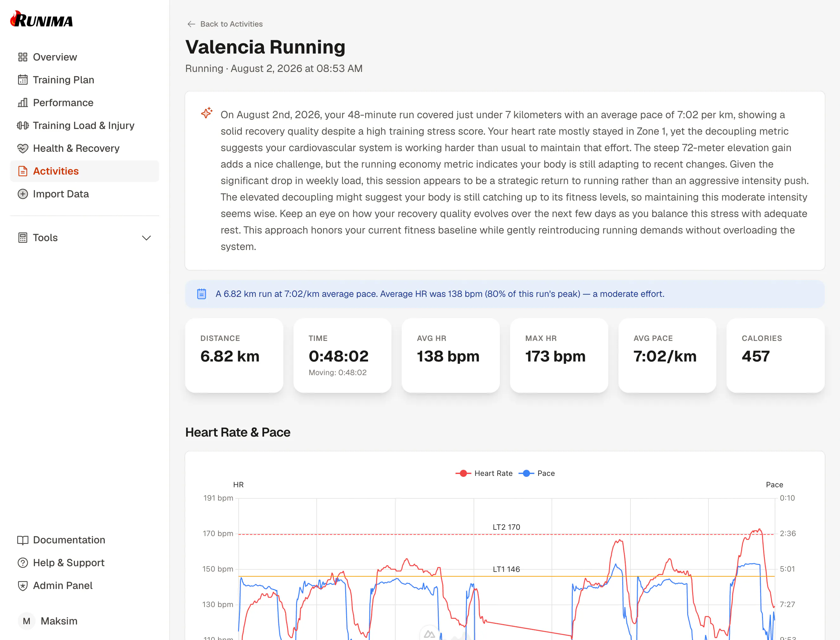This screenshot has height=640, width=840.
Task: Toggle Pace series in chart legend
Action: [537, 474]
